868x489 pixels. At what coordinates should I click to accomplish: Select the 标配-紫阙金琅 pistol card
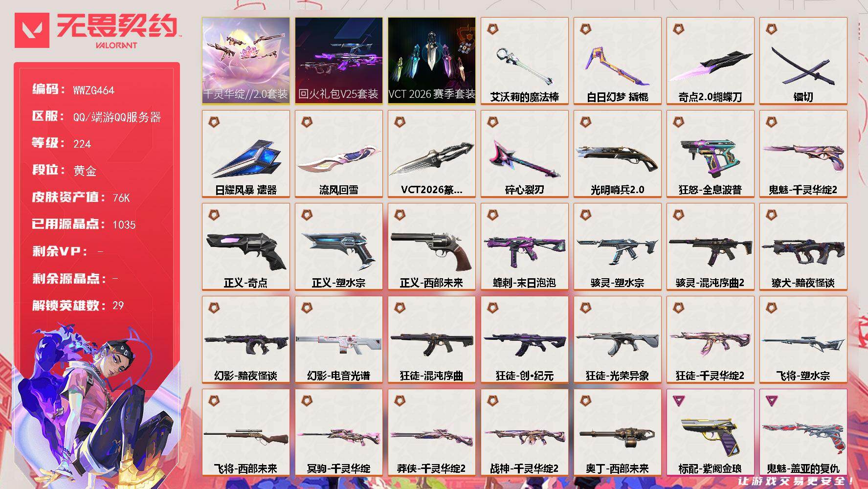(x=710, y=432)
